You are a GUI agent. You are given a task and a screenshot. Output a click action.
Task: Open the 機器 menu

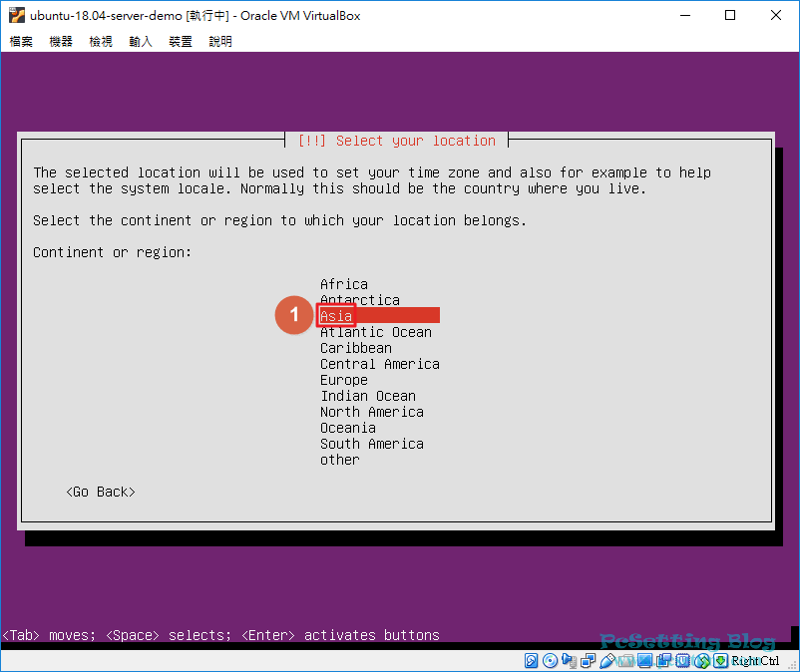coord(61,41)
